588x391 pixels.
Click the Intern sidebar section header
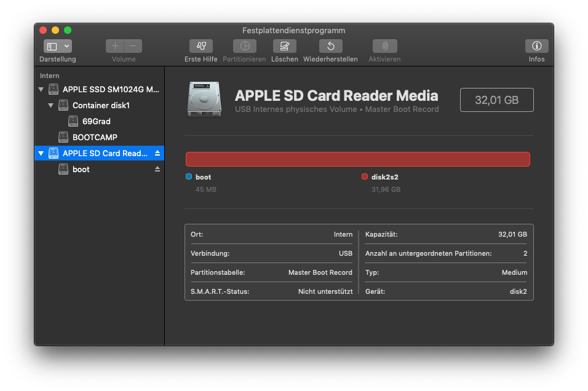tap(49, 76)
